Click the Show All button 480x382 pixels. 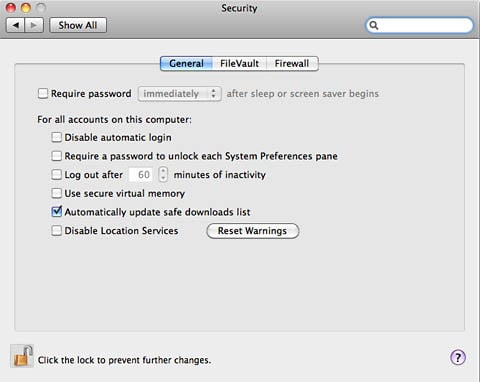pyautogui.click(x=78, y=25)
